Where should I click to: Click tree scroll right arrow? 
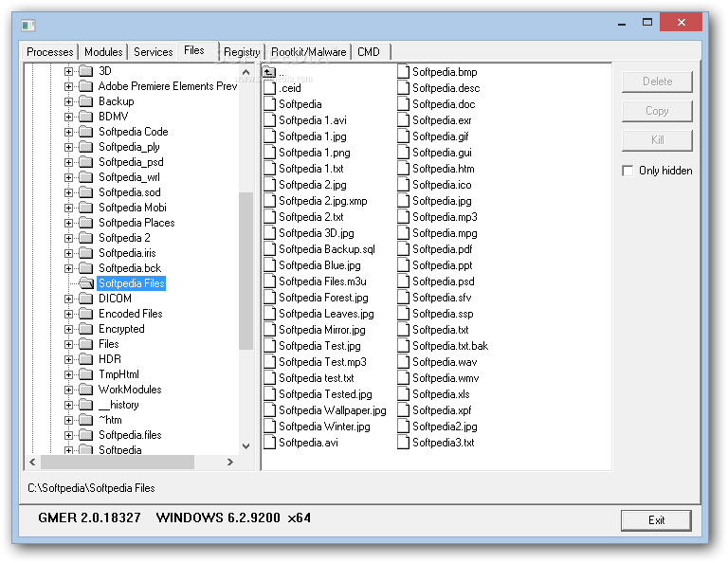point(229,462)
